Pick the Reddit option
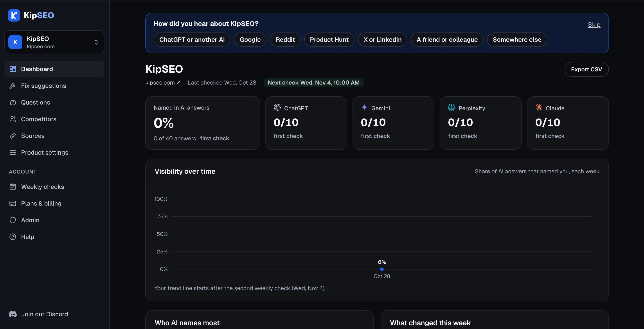 click(x=285, y=40)
